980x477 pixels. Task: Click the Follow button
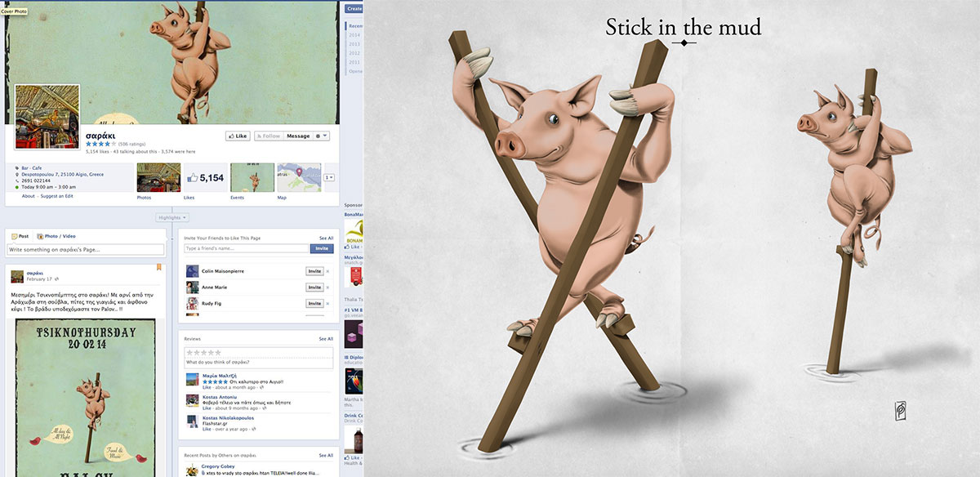[268, 136]
